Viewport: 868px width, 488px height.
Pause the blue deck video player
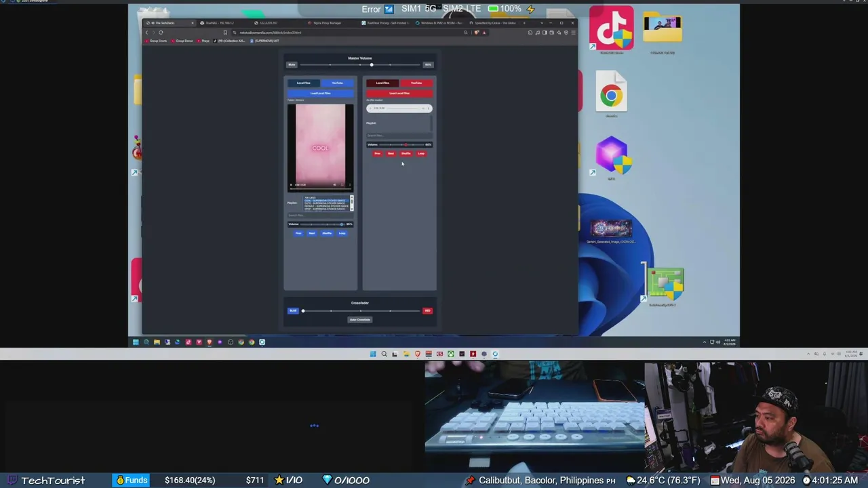point(292,184)
